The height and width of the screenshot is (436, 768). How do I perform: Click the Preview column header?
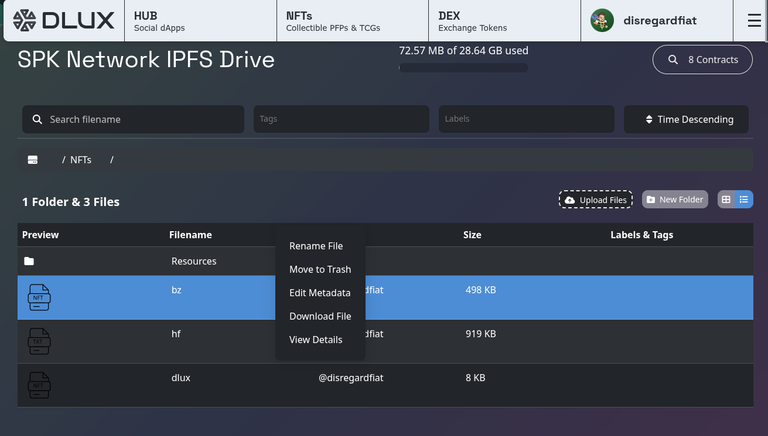40,235
